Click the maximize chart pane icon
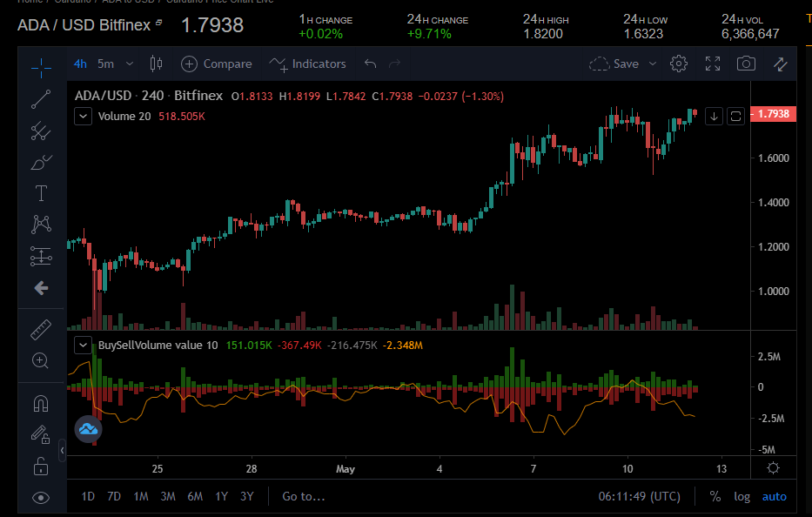The image size is (812, 517). (736, 116)
